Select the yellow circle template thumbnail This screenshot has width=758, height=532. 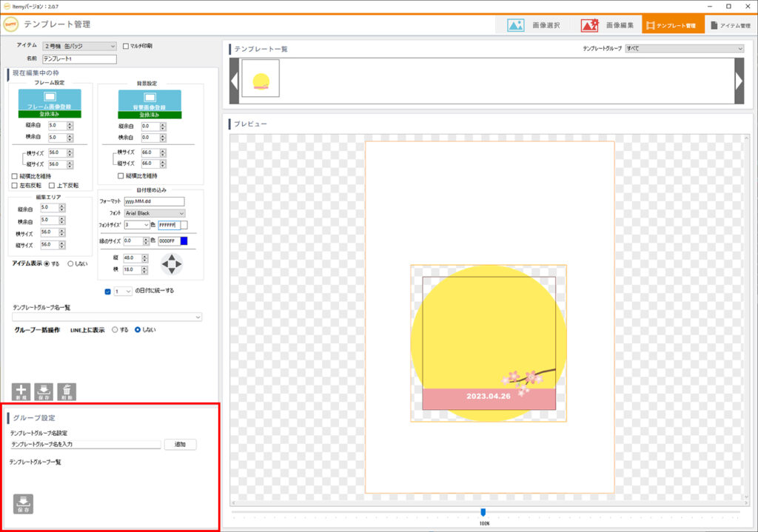coord(261,78)
